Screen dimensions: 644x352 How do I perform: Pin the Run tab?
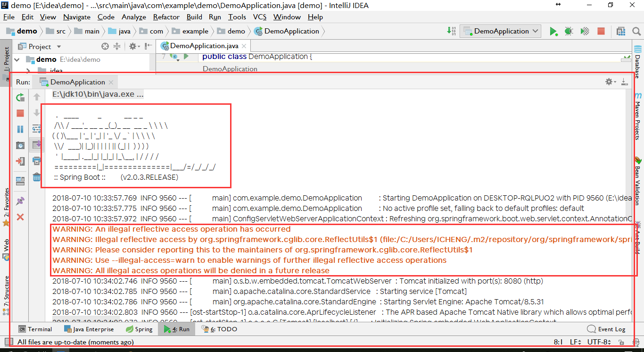pos(20,201)
